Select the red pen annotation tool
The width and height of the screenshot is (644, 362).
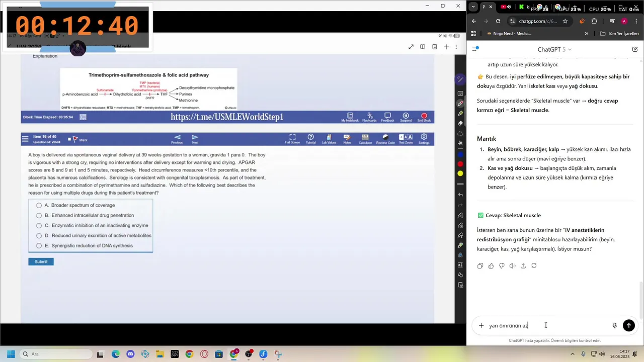[460, 104]
